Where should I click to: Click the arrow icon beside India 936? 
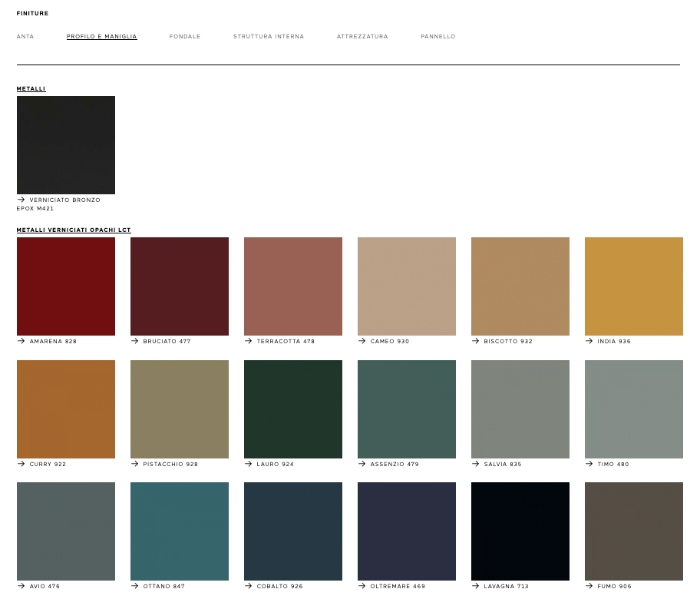click(x=589, y=341)
